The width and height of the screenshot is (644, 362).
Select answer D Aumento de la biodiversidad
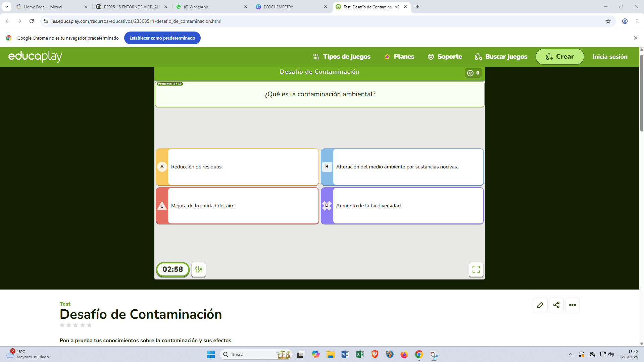coord(402,206)
